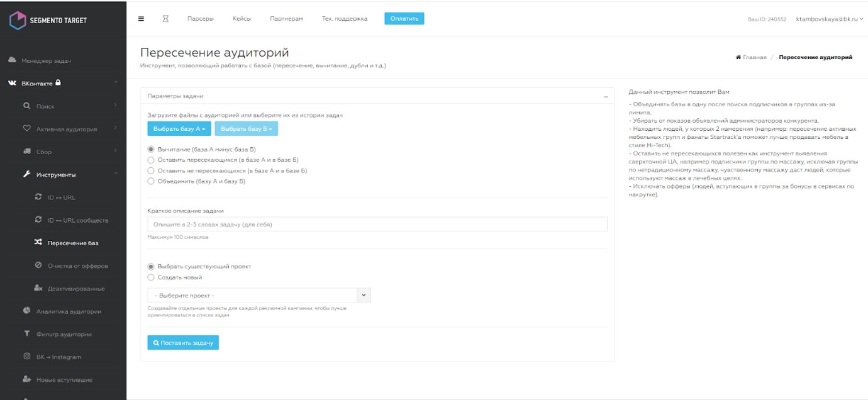Open Выбрать базу А dropdown

[x=179, y=128]
